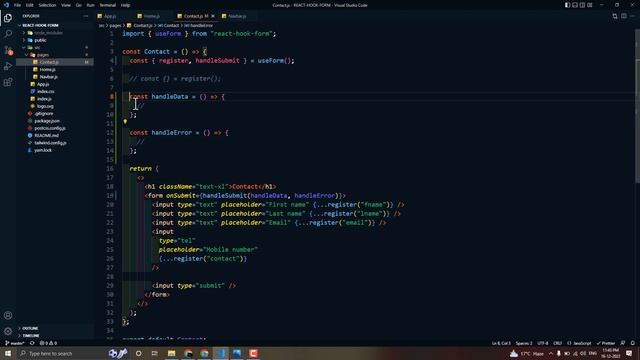This screenshot has width=640, height=360.
Task: Split the editor with the split icon
Action: (624, 16)
